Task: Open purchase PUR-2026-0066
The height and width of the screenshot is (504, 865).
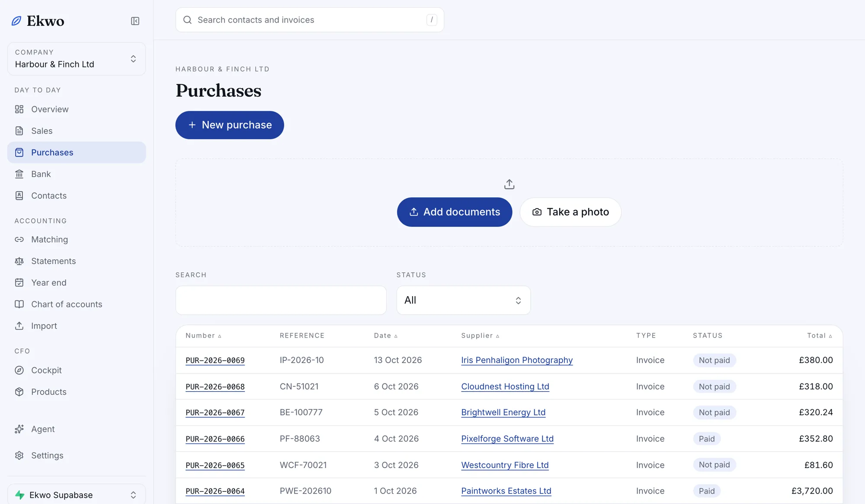Action: [215, 439]
